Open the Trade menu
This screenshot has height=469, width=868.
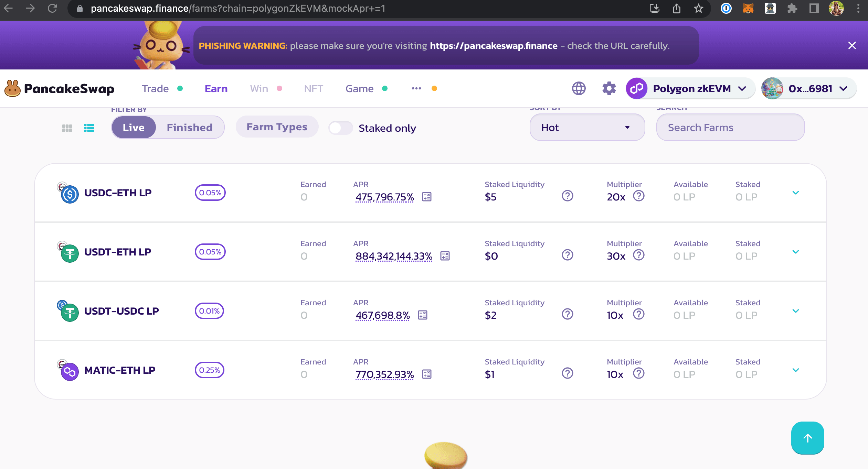click(x=156, y=89)
